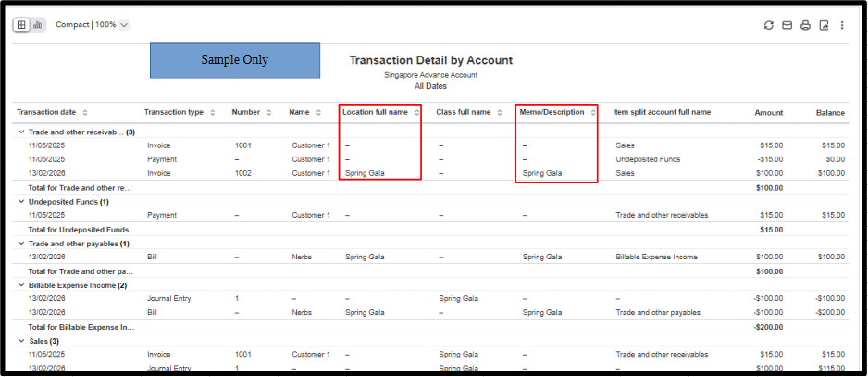Switch to the table view icon
The height and width of the screenshot is (377, 868).
coord(21,25)
